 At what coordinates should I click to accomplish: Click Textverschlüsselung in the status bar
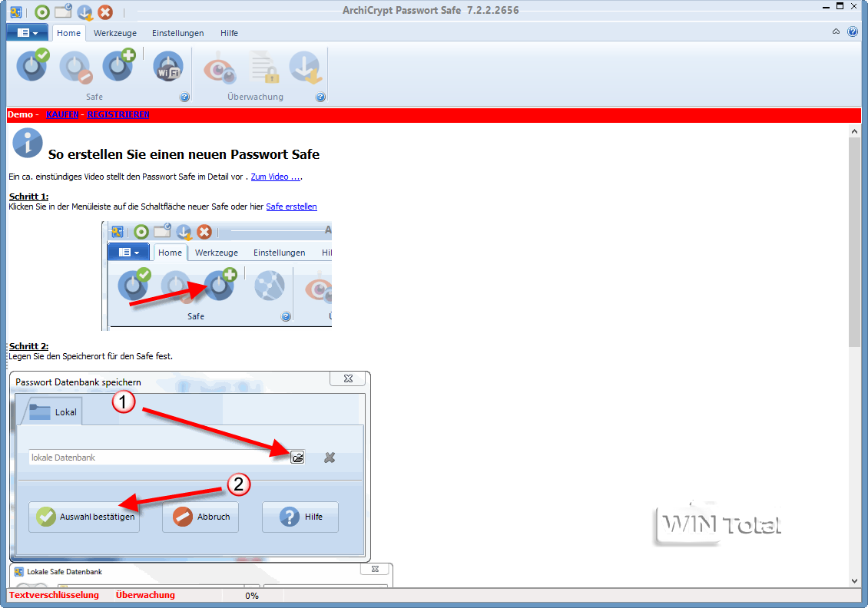(x=54, y=595)
